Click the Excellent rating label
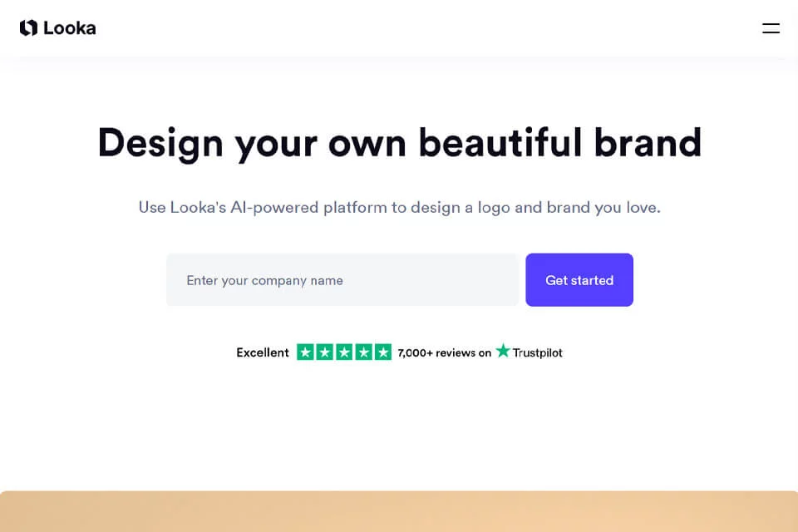Viewport: 798px width, 532px height. point(263,352)
